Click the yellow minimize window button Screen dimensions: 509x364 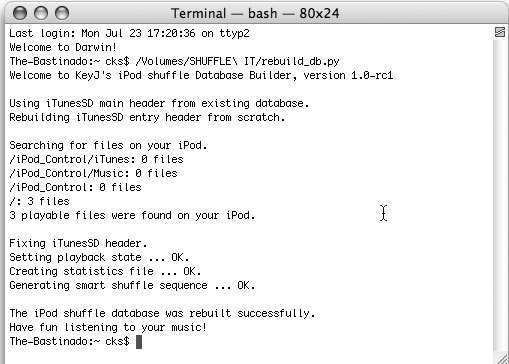point(41,13)
